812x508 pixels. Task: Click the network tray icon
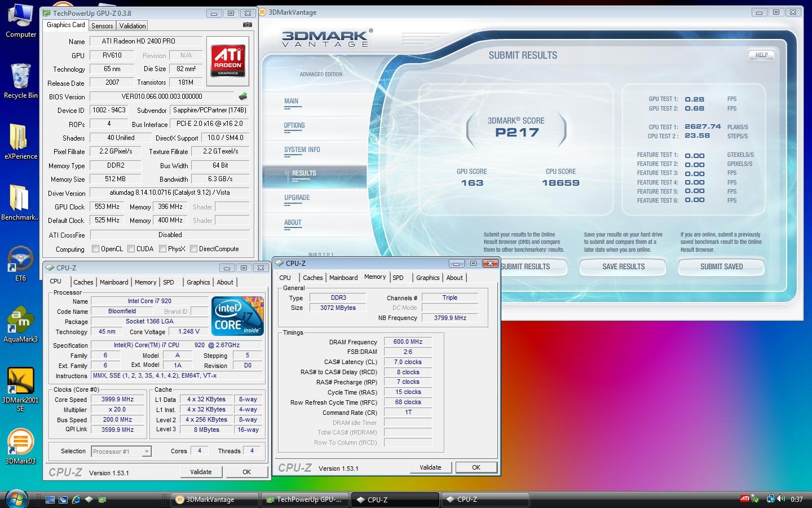770,499
